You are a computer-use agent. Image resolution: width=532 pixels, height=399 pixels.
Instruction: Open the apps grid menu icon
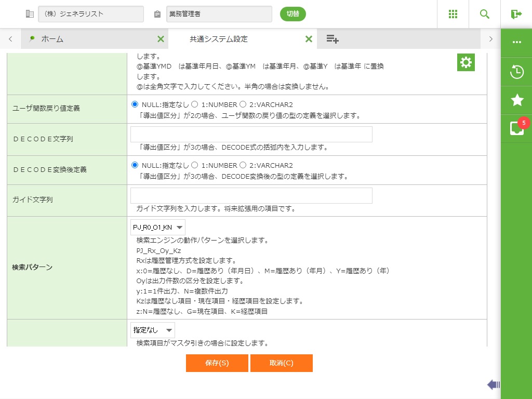[x=453, y=14]
